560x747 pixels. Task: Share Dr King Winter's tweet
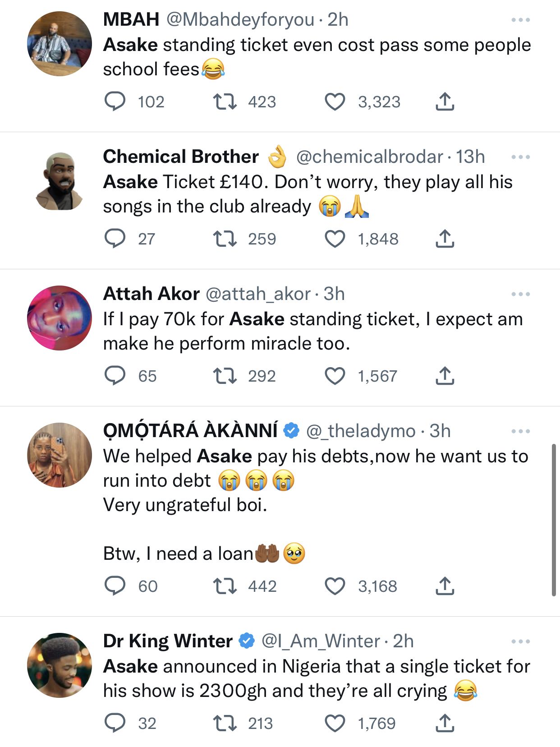click(445, 723)
